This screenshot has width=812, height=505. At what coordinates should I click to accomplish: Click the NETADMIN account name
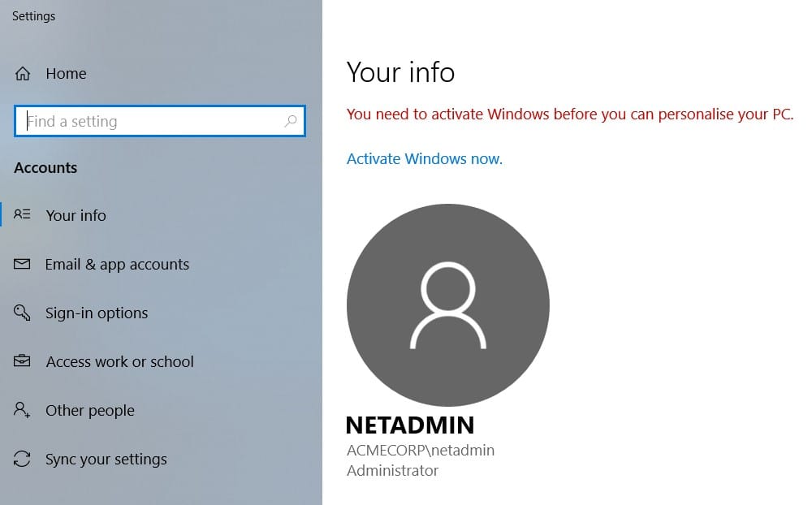(x=409, y=425)
